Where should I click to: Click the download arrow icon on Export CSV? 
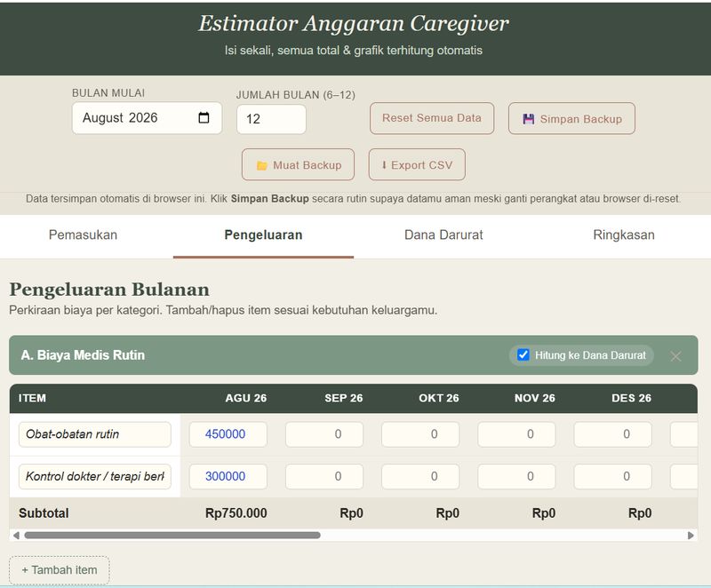[384, 165]
